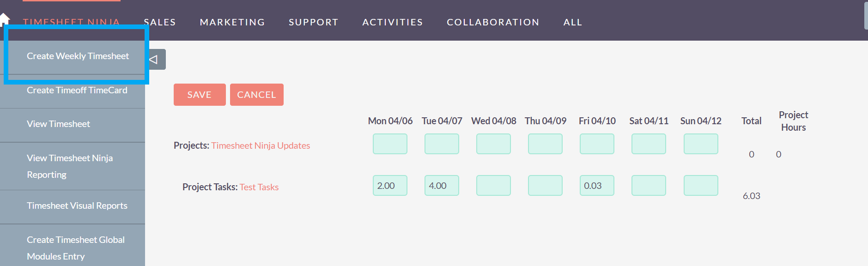Image resolution: width=868 pixels, height=266 pixels.
Task: Open the Collaboration menu
Action: click(x=493, y=22)
